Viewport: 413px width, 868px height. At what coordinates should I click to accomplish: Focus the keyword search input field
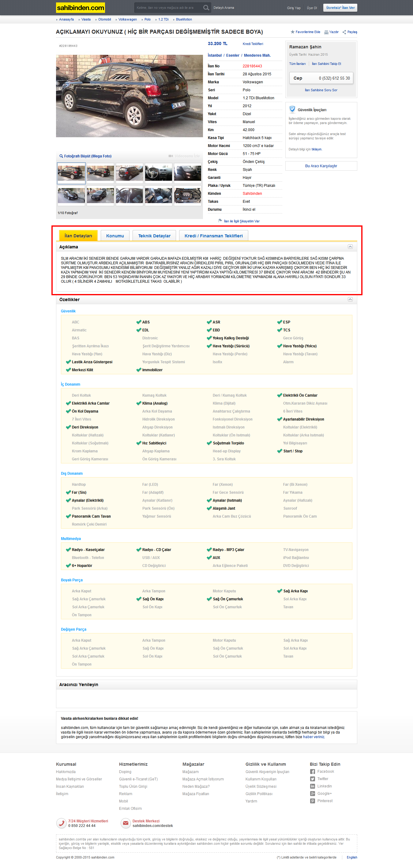[168, 7]
